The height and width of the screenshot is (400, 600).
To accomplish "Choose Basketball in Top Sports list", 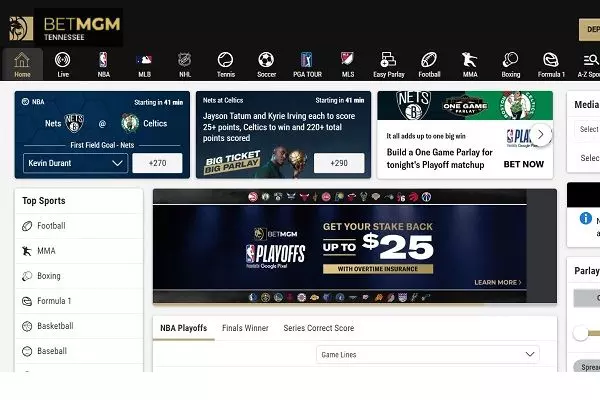I will (x=79, y=326).
